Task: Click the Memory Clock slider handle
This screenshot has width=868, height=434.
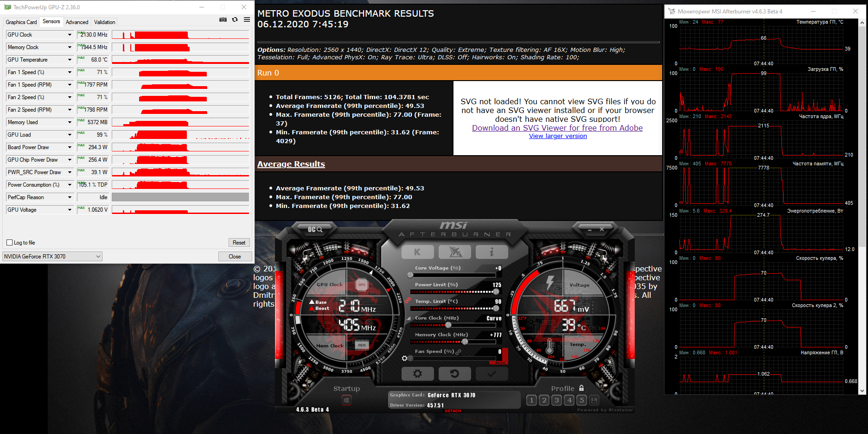Action: (x=465, y=342)
